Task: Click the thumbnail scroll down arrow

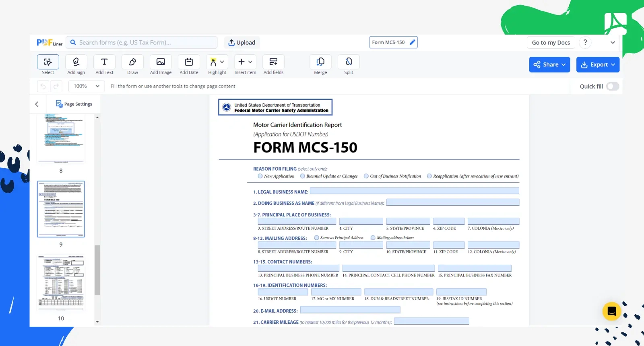Action: point(97,322)
